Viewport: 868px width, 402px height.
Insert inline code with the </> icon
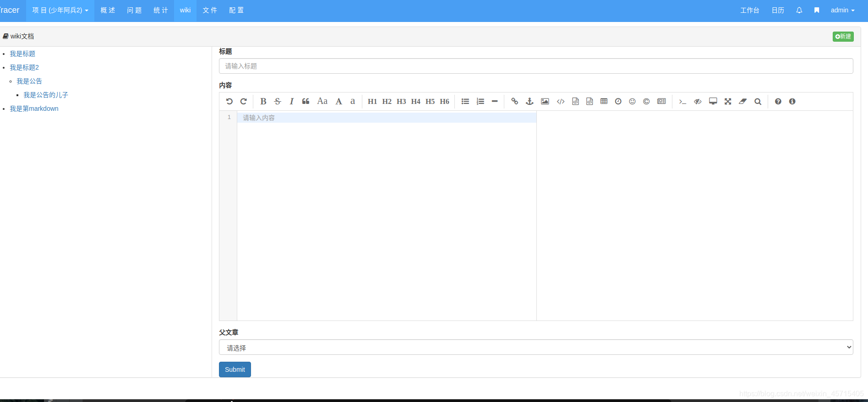point(561,102)
